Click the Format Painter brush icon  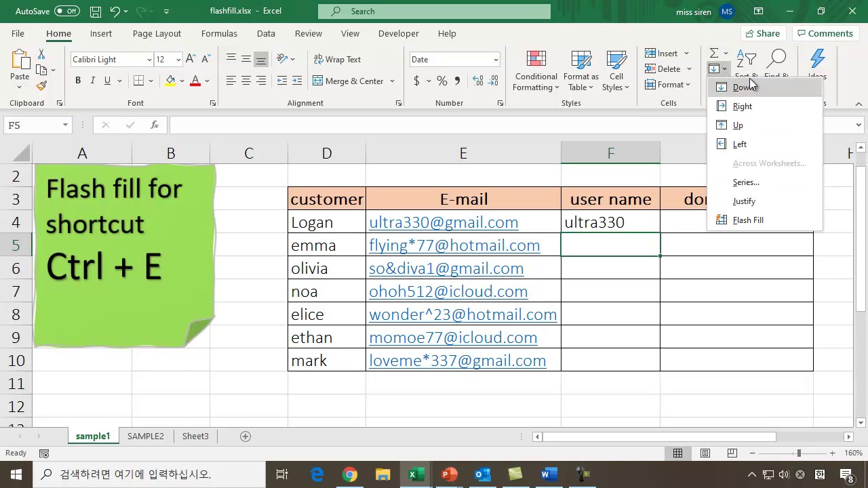point(41,86)
